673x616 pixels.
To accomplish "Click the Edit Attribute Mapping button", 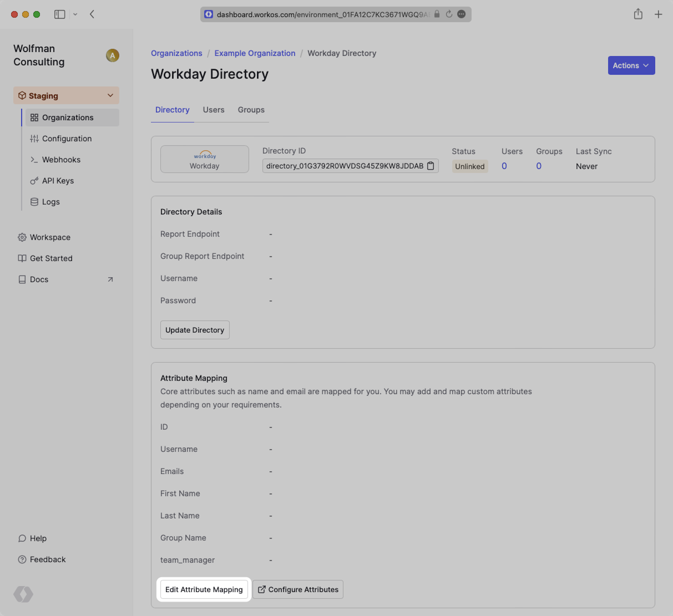I will [x=204, y=589].
